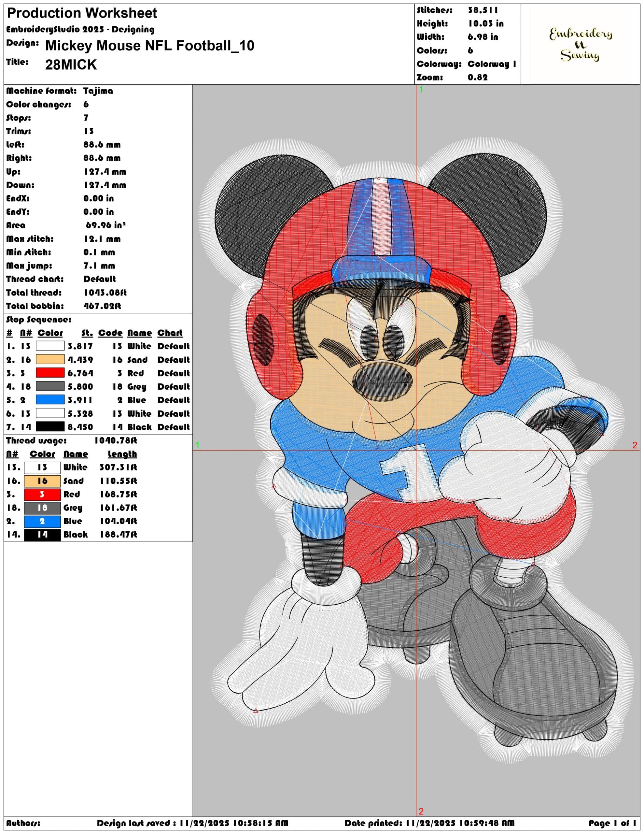Screen dimensions: 644x834
Task: Click the stitch count '6,764' in Red row
Action: (x=80, y=373)
